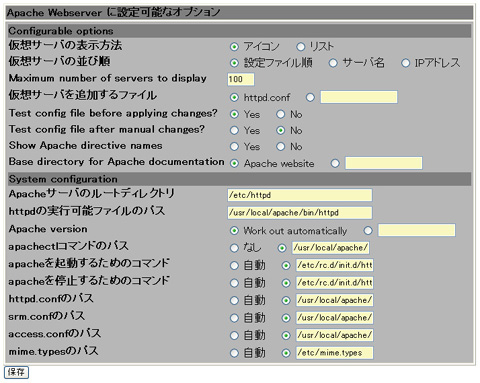Select 自動 for access.conf path
Screen dimensions: 480x383
point(234,335)
